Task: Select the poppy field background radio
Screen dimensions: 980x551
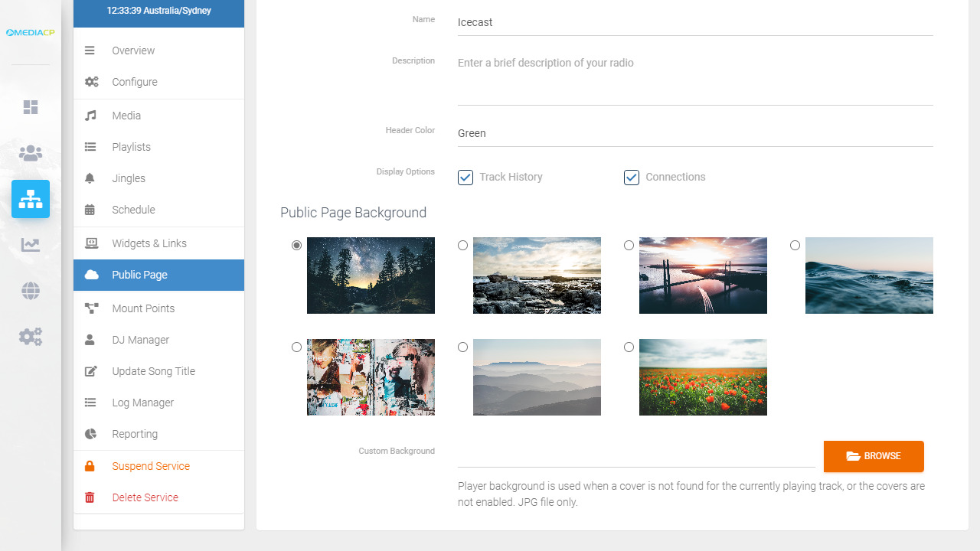Action: tap(629, 347)
